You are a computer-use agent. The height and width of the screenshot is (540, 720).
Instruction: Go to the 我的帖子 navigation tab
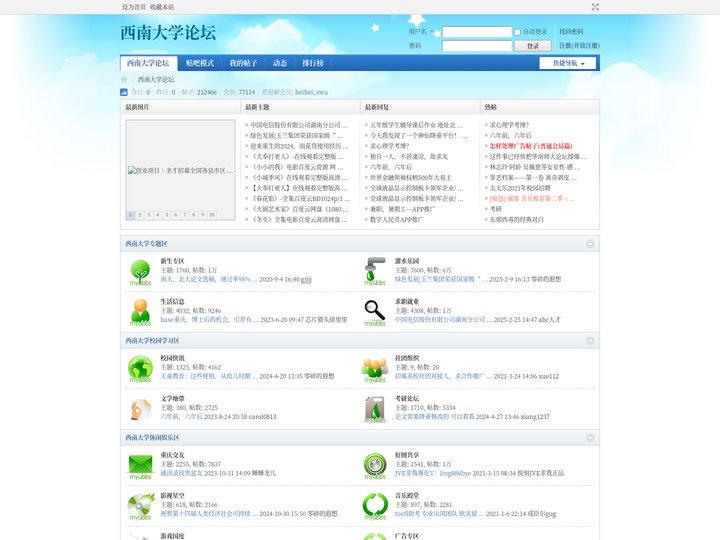coord(243,63)
